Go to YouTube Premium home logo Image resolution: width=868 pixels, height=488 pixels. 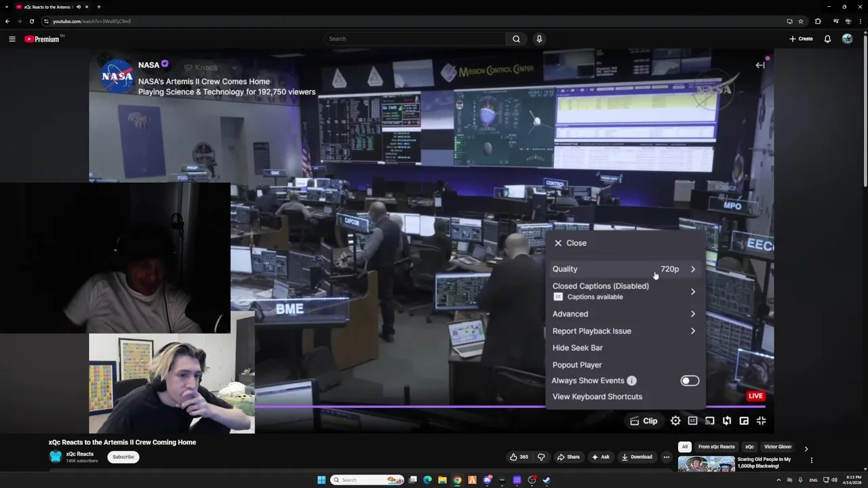click(42, 39)
